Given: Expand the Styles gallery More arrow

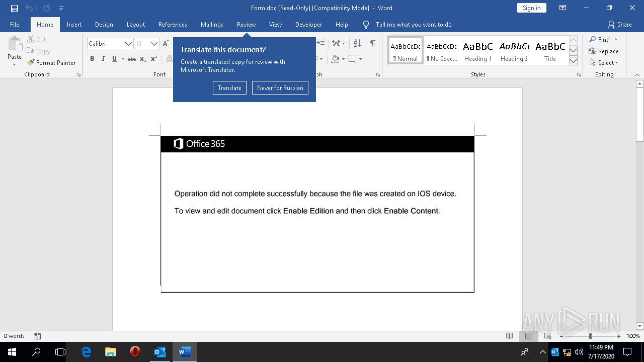Looking at the screenshot, I should [573, 61].
